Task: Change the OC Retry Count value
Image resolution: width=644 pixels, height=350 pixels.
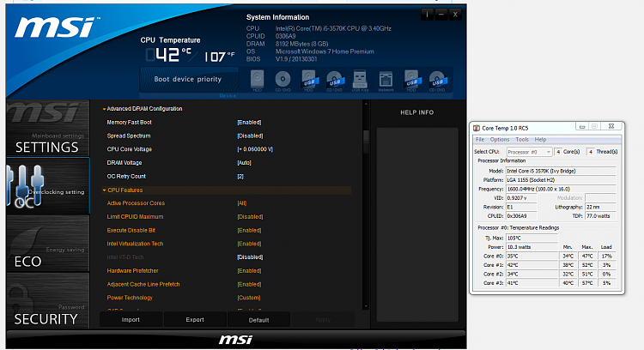Action: 240,177
